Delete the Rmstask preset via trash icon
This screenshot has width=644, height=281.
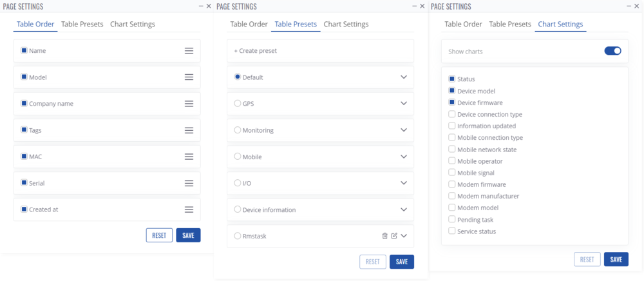[385, 236]
